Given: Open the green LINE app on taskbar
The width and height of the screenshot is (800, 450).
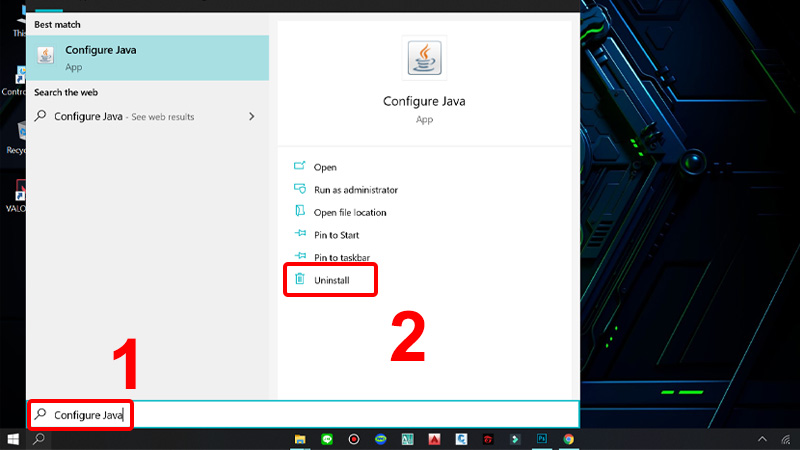Looking at the screenshot, I should [x=327, y=439].
